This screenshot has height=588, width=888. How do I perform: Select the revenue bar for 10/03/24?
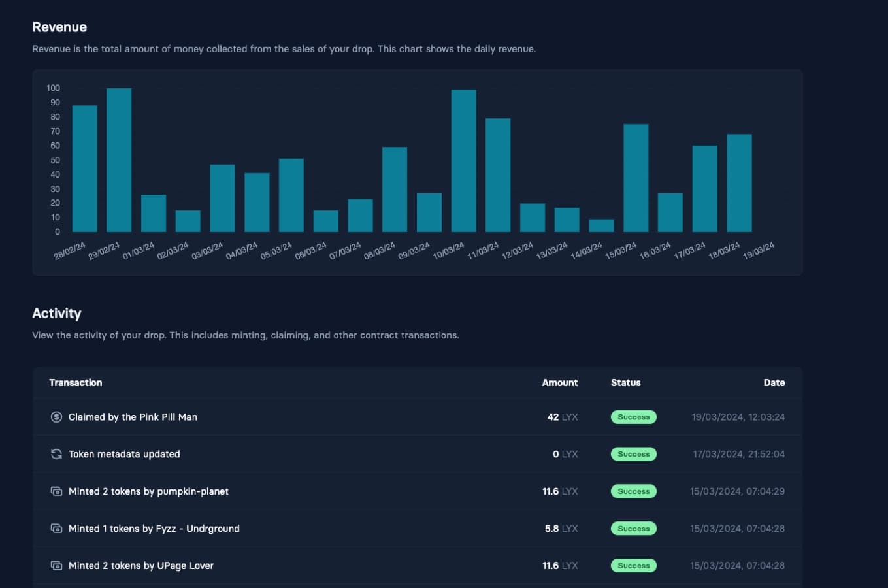(x=464, y=161)
